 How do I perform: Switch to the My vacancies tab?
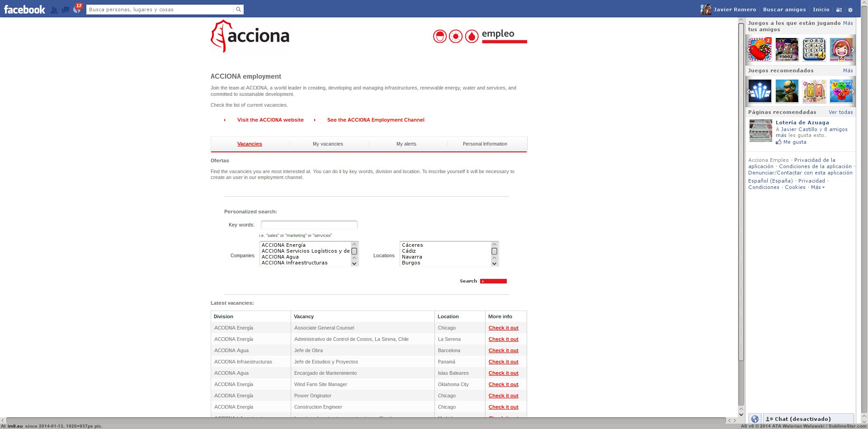(328, 144)
